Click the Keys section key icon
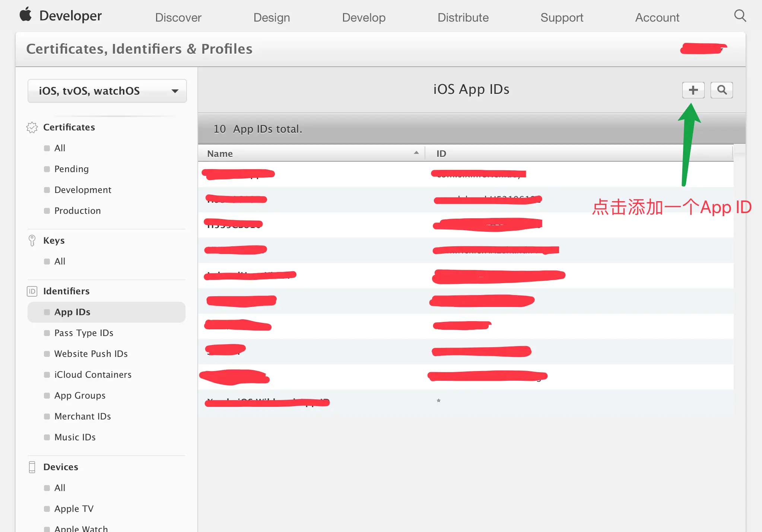 (x=32, y=241)
